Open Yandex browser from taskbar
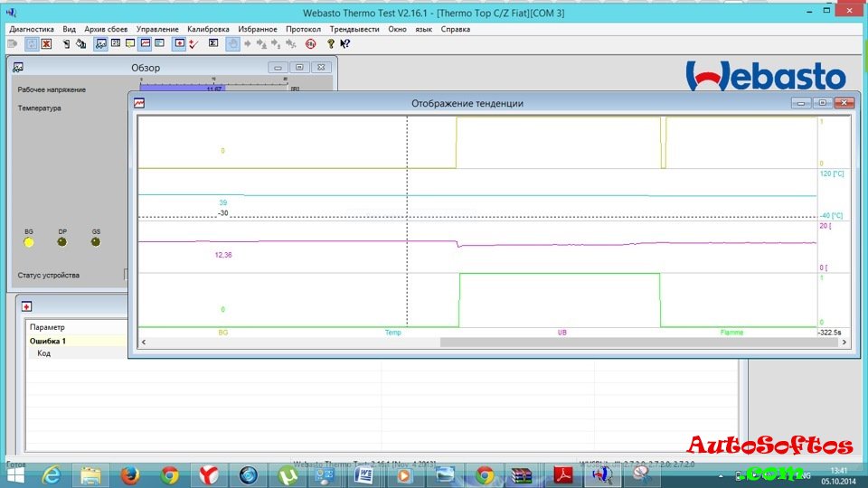The image size is (868, 488). click(209, 475)
